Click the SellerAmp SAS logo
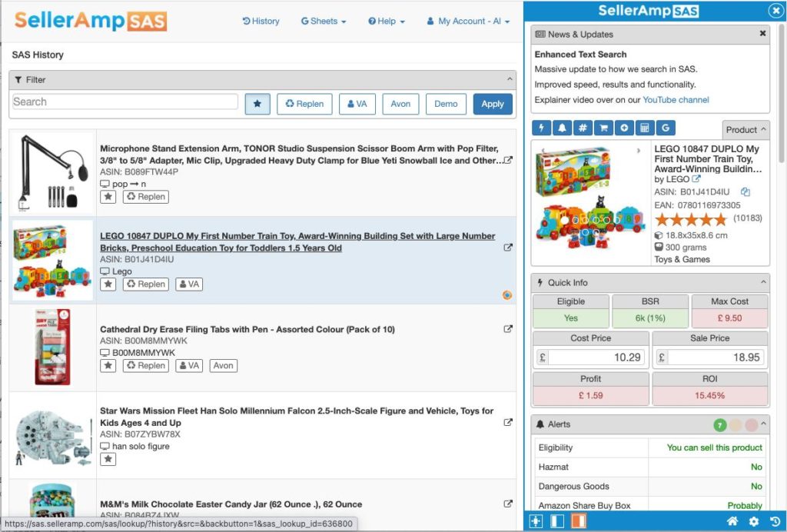The height and width of the screenshot is (532, 787). tap(91, 21)
